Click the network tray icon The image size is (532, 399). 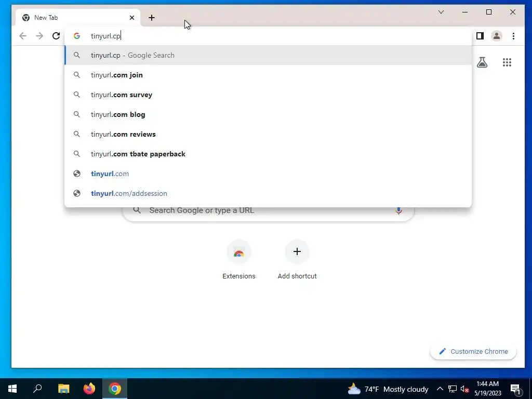coord(453,389)
